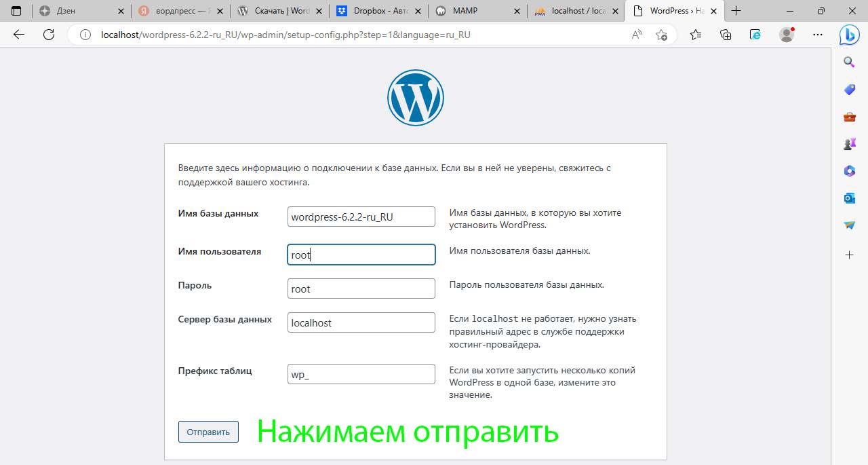The height and width of the screenshot is (465, 868).
Task: Add this page to favorites with the star icon
Action: click(662, 35)
